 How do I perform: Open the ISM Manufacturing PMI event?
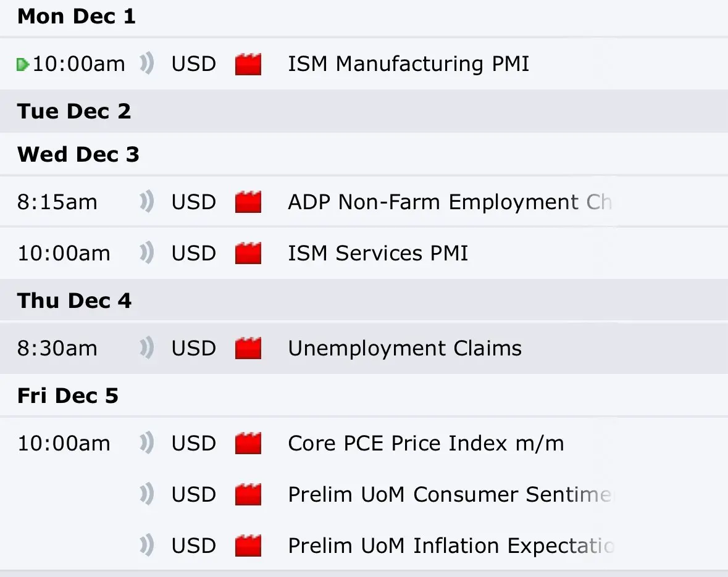408,64
